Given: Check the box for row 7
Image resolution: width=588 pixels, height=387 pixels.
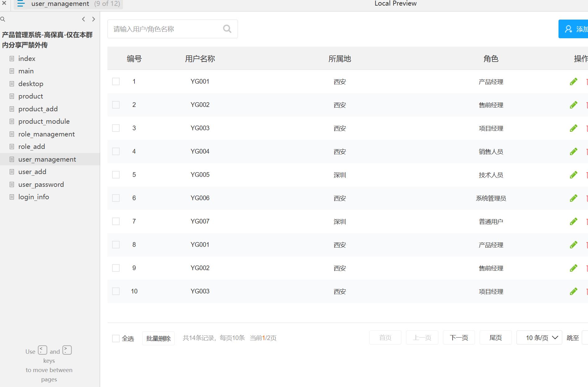Looking at the screenshot, I should pos(116,221).
